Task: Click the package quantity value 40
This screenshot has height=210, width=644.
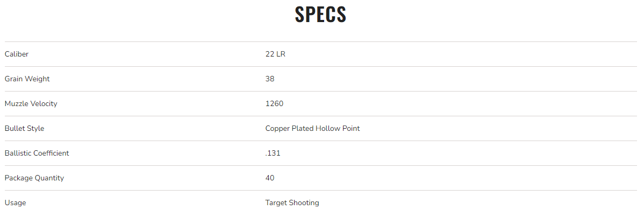Action: tap(270, 178)
